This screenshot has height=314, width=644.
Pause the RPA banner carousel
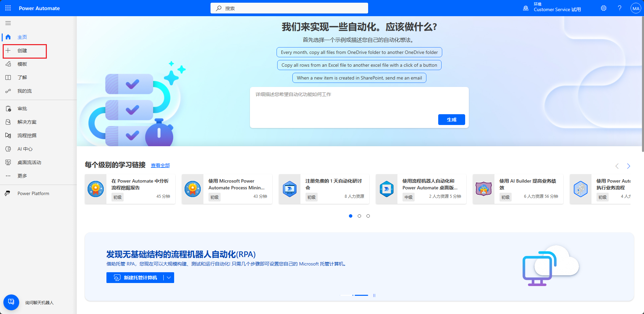(374, 295)
